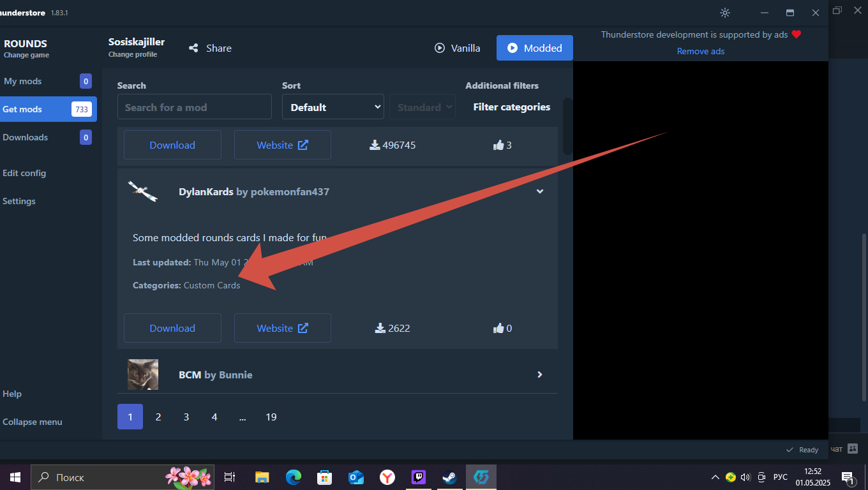Launch the game in Vanilla mode
868x490 pixels.
(457, 48)
